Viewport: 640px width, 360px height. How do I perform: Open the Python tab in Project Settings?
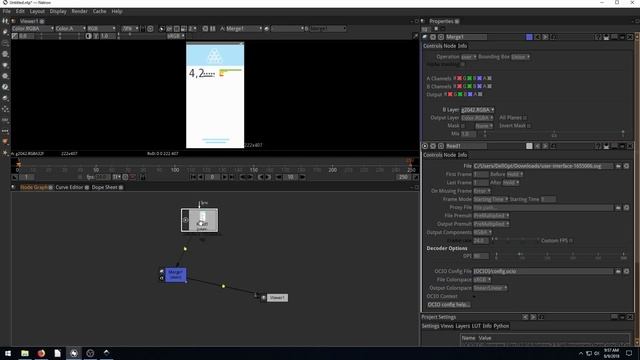pos(501,326)
